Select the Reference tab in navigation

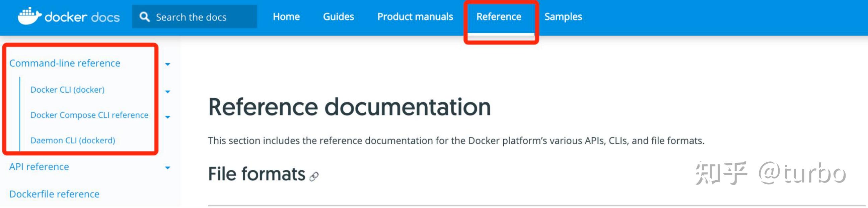(499, 16)
